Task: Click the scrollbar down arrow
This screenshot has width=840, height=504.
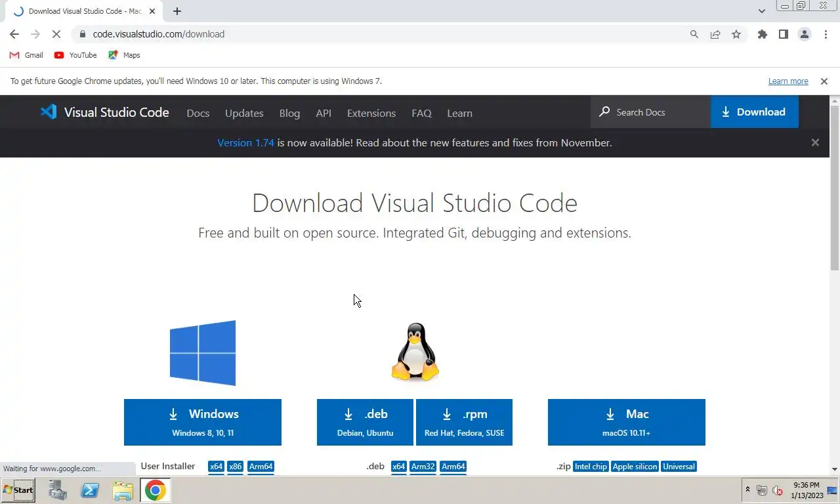Action: (835, 469)
